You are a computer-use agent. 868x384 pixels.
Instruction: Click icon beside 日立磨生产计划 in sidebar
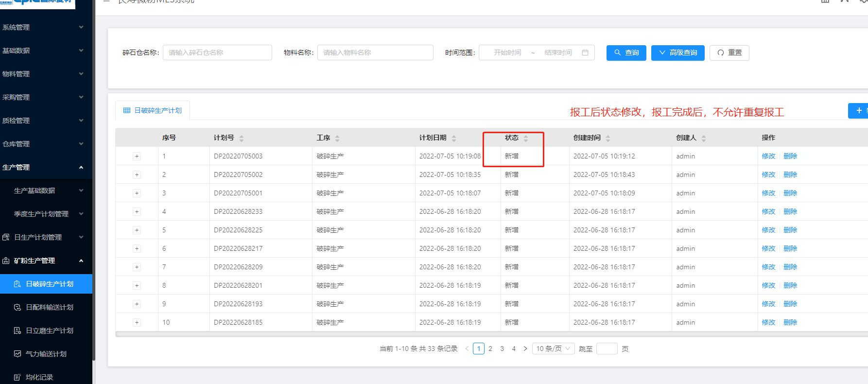point(17,331)
